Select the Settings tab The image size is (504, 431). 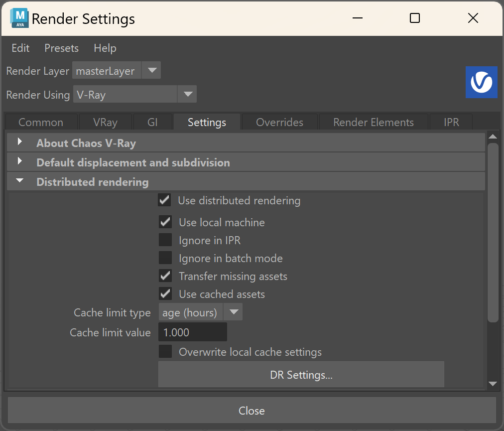coord(207,122)
